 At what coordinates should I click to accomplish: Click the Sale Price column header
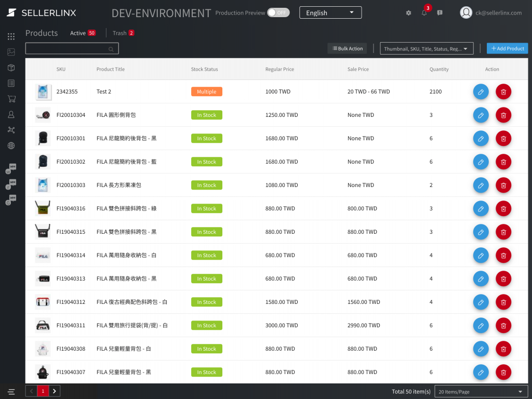click(x=358, y=69)
